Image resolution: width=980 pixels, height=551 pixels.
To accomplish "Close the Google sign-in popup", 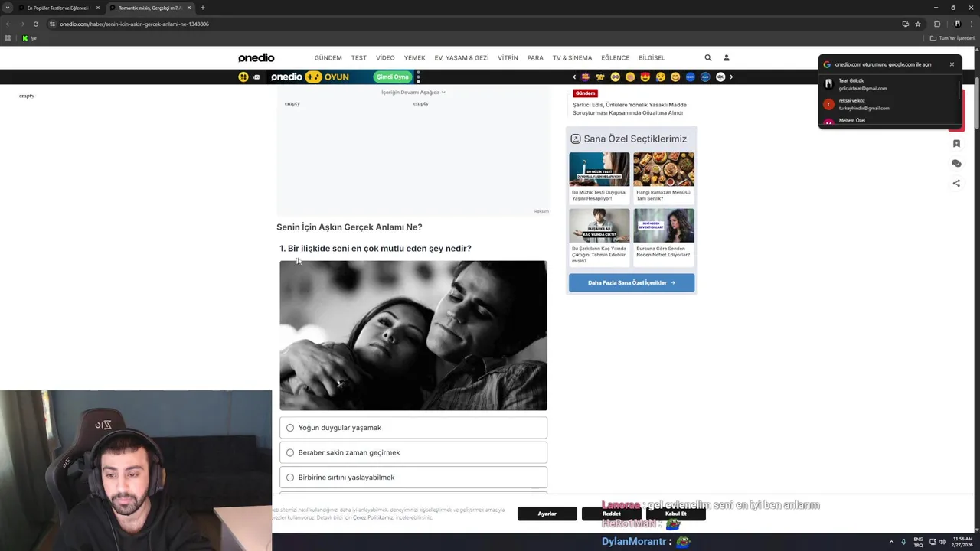I will click(x=952, y=64).
